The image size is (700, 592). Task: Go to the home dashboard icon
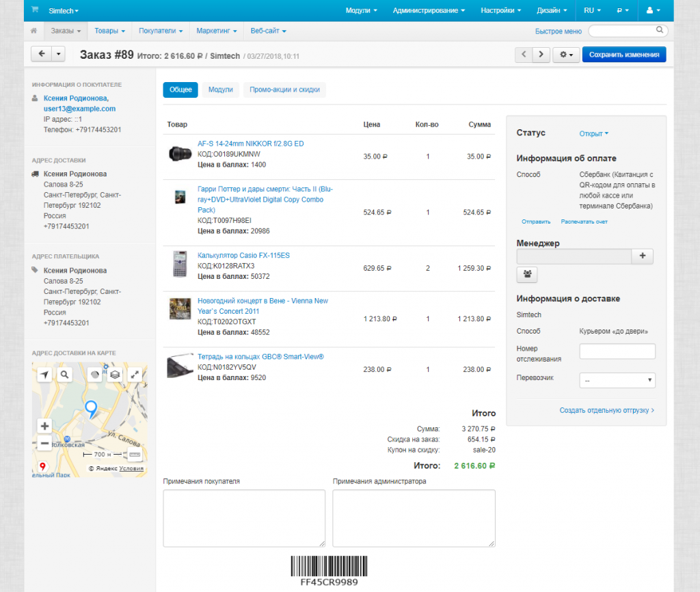34,31
